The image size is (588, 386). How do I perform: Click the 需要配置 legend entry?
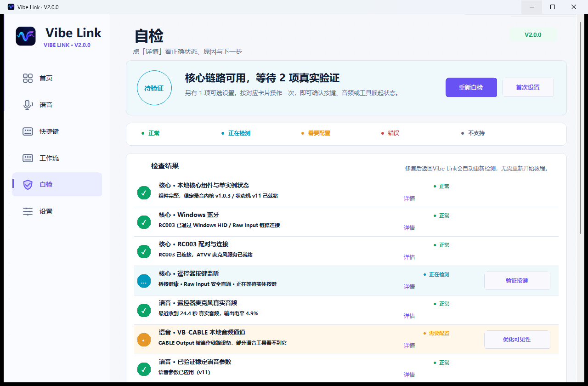(316, 133)
